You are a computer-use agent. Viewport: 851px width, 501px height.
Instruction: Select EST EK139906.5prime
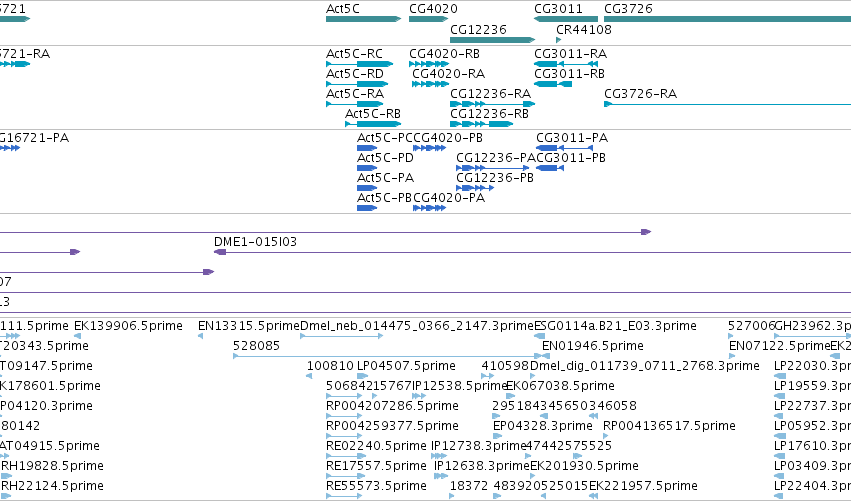(x=128, y=326)
